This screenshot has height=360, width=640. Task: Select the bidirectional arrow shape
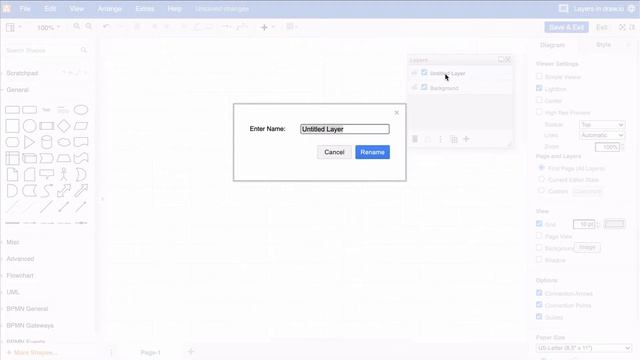[64, 191]
